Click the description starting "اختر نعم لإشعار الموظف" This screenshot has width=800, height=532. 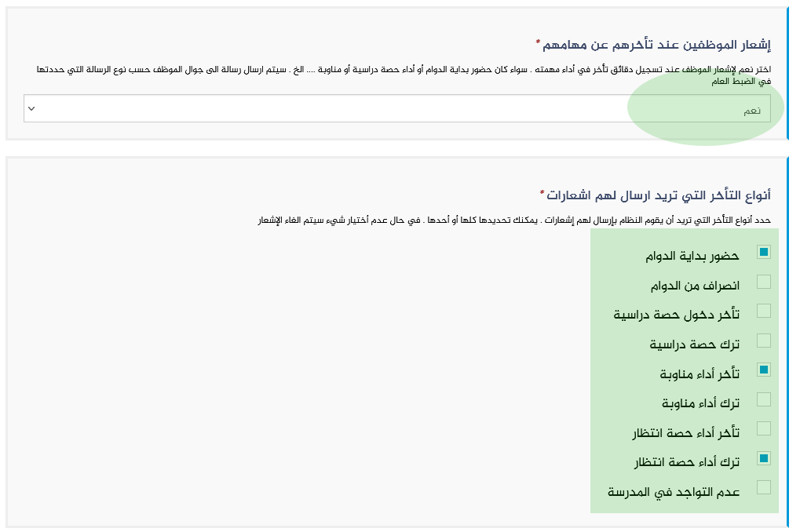pyautogui.click(x=404, y=75)
